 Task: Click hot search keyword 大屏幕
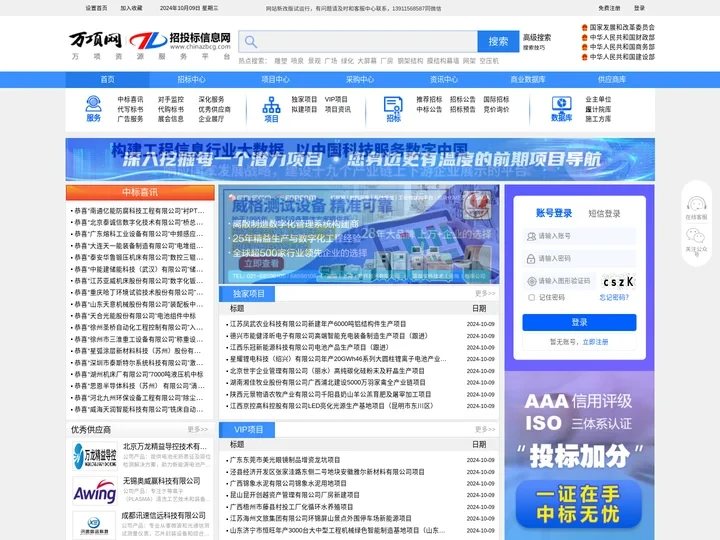tap(367, 61)
